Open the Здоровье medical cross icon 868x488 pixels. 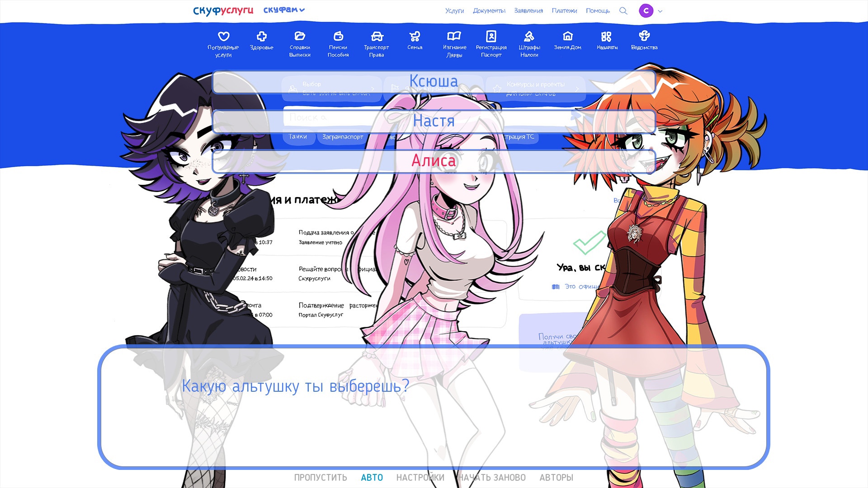pyautogui.click(x=261, y=36)
